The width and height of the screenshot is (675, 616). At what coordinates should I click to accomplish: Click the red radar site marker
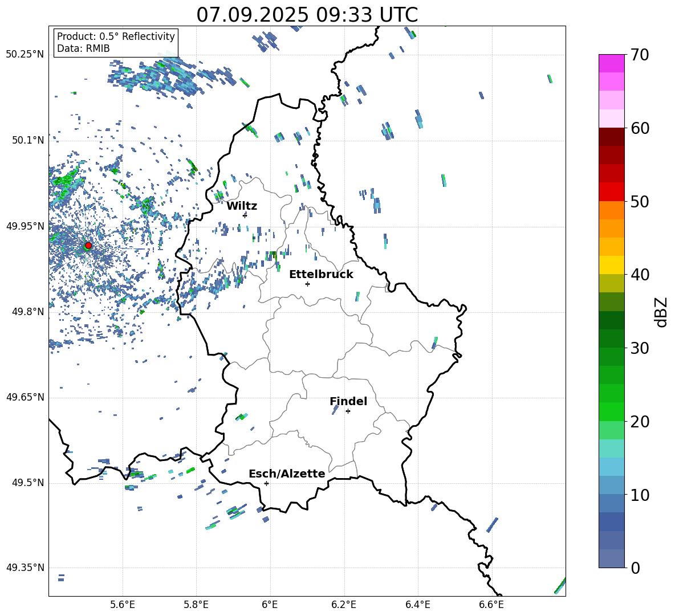click(88, 246)
